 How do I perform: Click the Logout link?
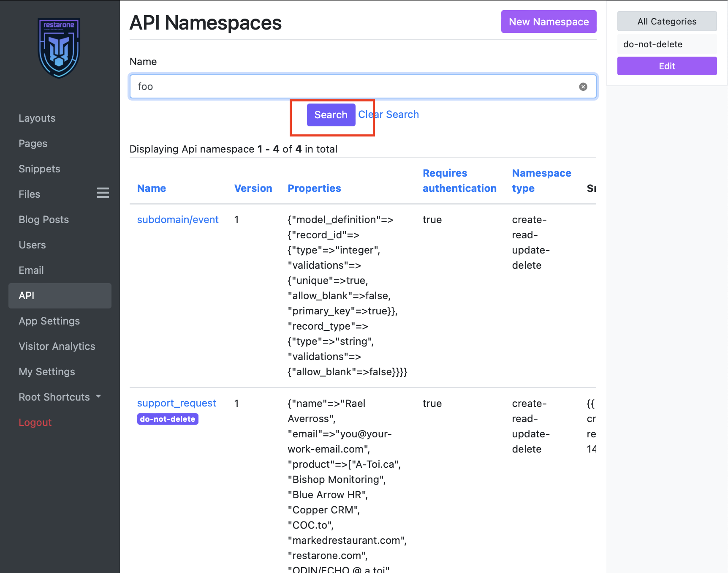35,423
